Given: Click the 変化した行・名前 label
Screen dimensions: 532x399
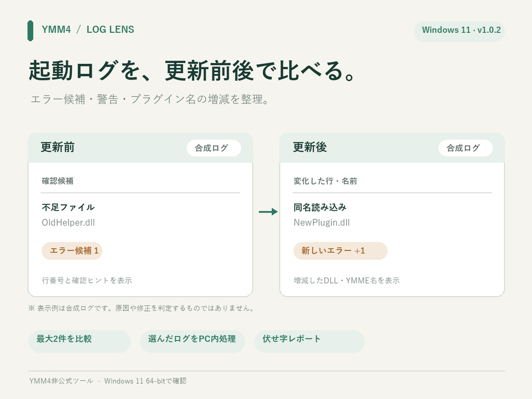Looking at the screenshot, I should pyautogui.click(x=325, y=181).
